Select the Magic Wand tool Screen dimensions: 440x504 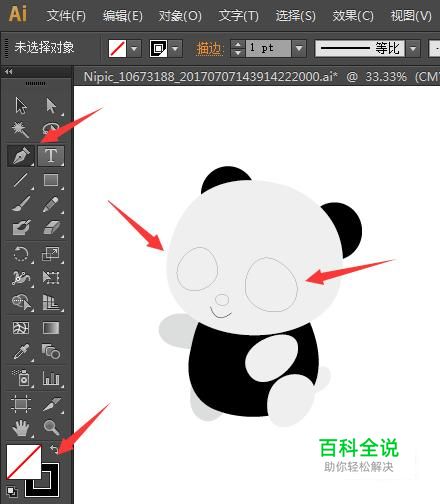point(21,129)
